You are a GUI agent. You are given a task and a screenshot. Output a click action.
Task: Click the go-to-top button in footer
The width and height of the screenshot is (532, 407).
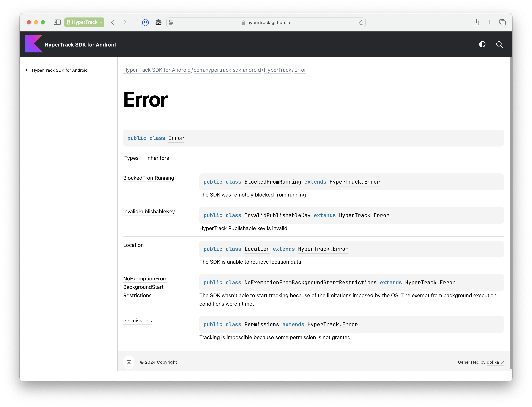[129, 362]
